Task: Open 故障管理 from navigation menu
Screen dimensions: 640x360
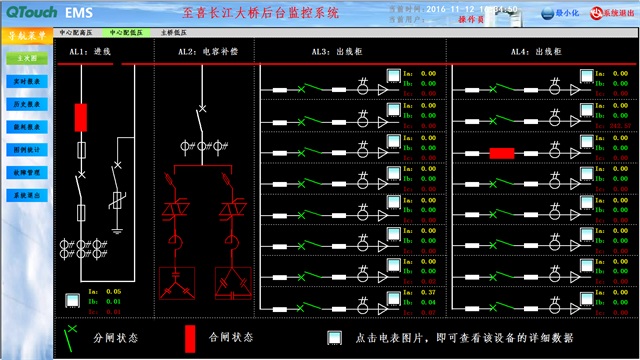Action: coord(27,173)
